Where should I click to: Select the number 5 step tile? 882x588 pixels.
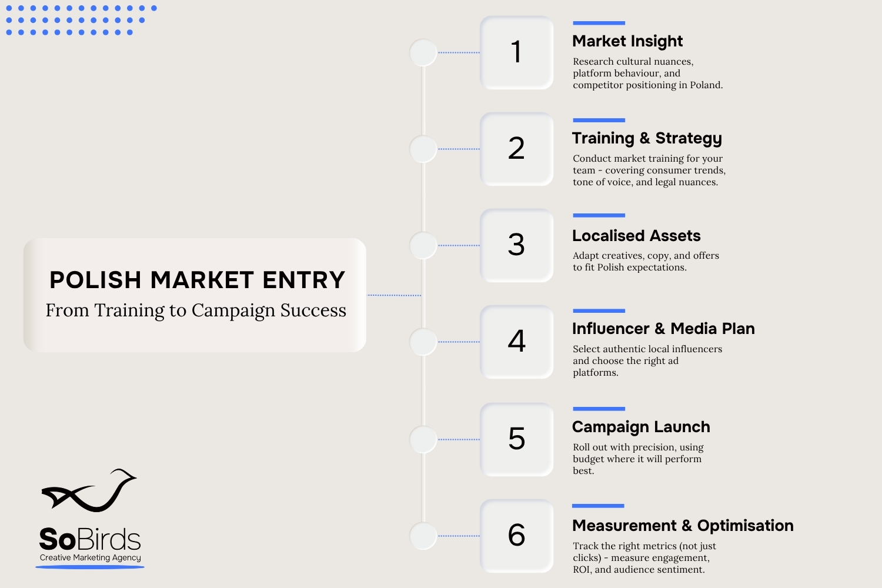517,439
